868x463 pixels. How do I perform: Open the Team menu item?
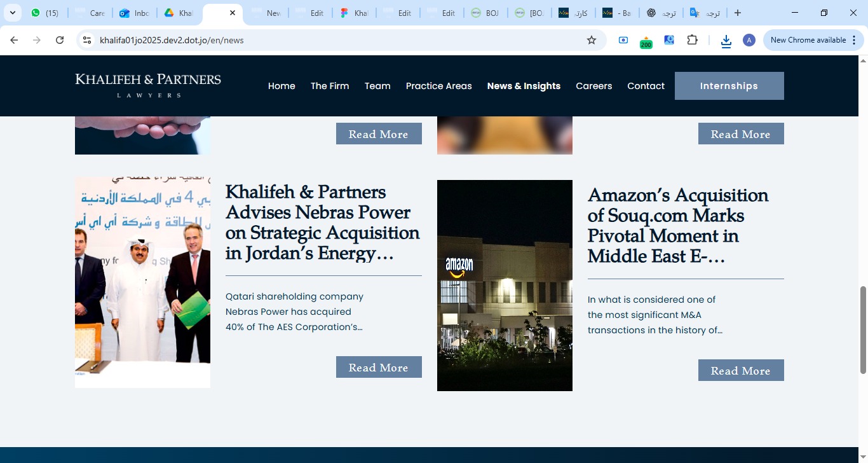(x=377, y=86)
